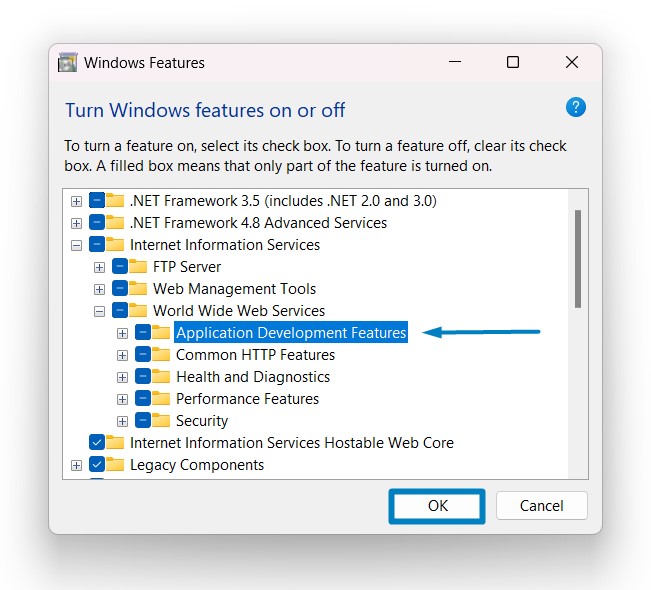
Task: Click folder icon beside Performance Features
Action: point(161,398)
